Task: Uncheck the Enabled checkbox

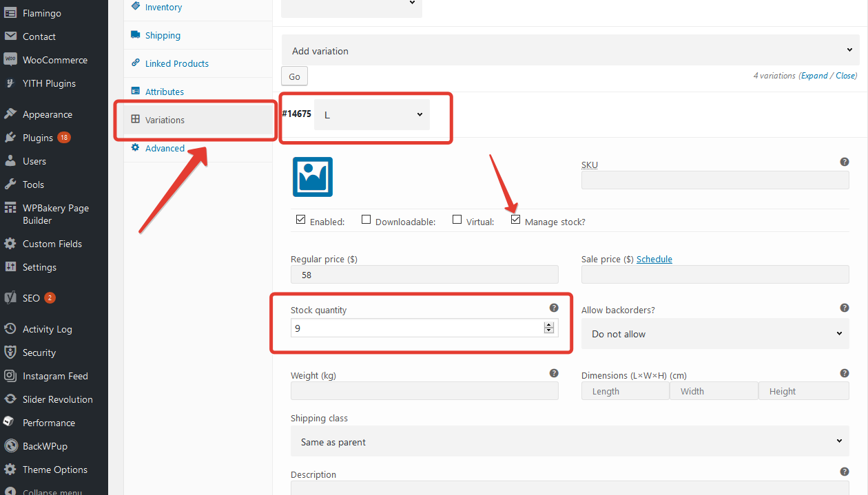Action: 300,220
